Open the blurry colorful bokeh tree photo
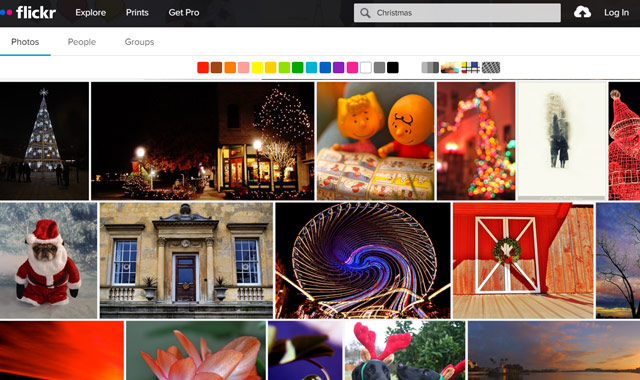Screen dimensions: 640x380 coord(476,141)
